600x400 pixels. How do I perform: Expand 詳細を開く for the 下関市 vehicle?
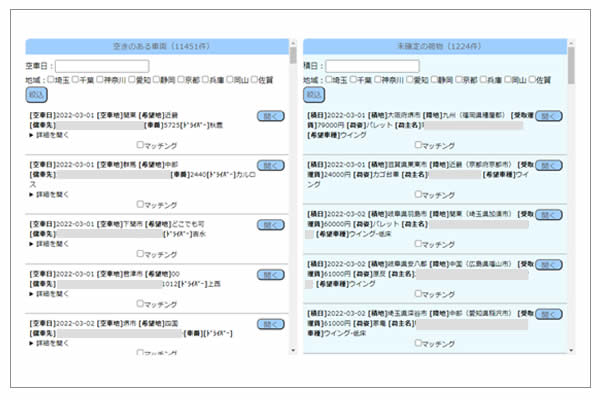click(x=54, y=245)
